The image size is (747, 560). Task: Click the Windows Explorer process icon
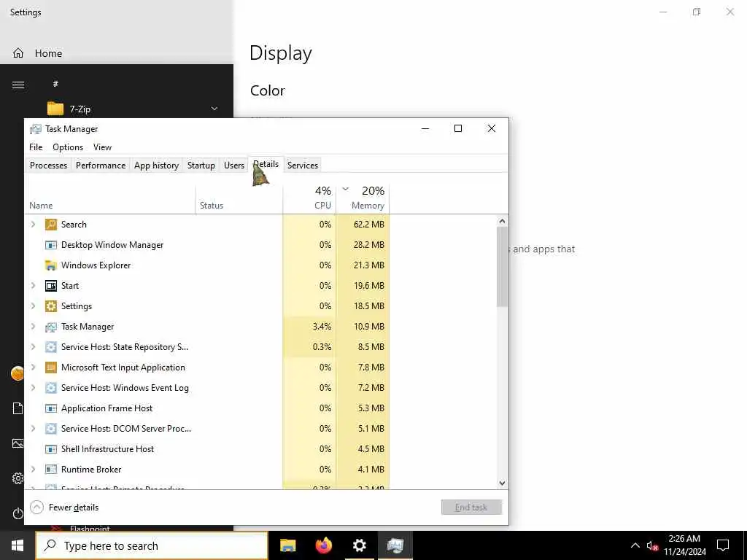tap(51, 265)
